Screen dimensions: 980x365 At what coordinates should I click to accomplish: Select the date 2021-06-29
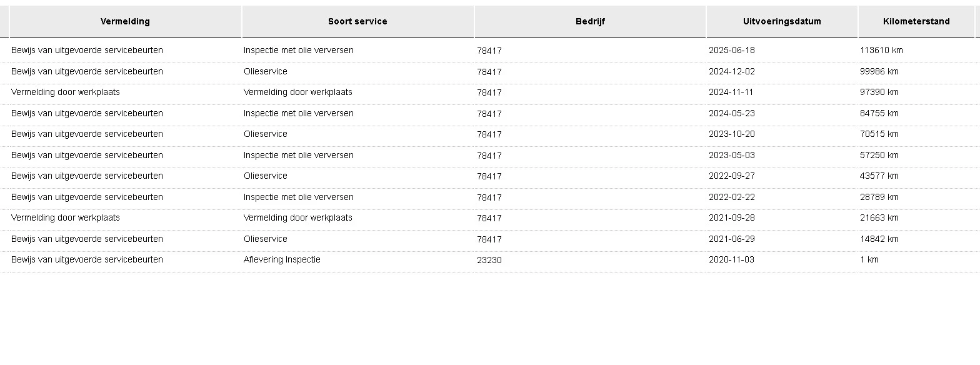[732, 239]
